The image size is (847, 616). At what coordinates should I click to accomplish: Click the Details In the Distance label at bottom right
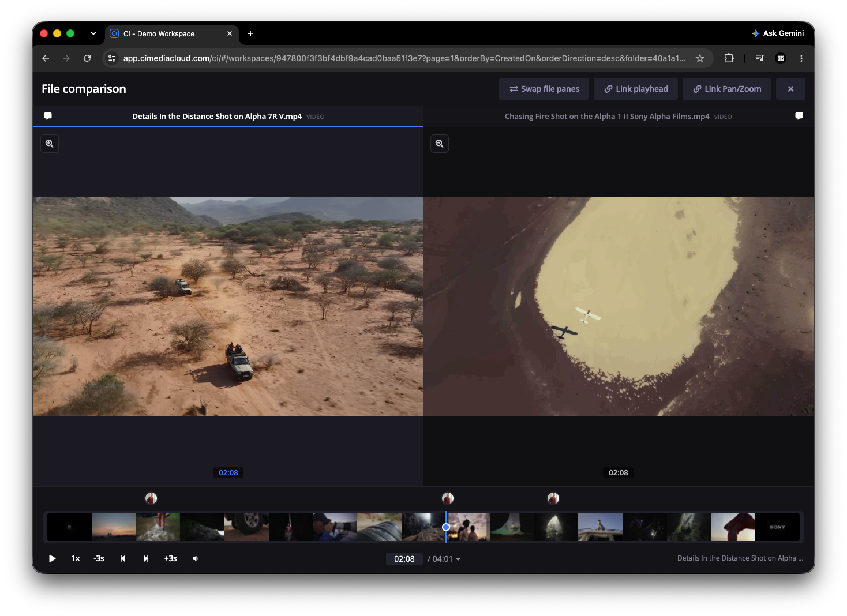[740, 558]
